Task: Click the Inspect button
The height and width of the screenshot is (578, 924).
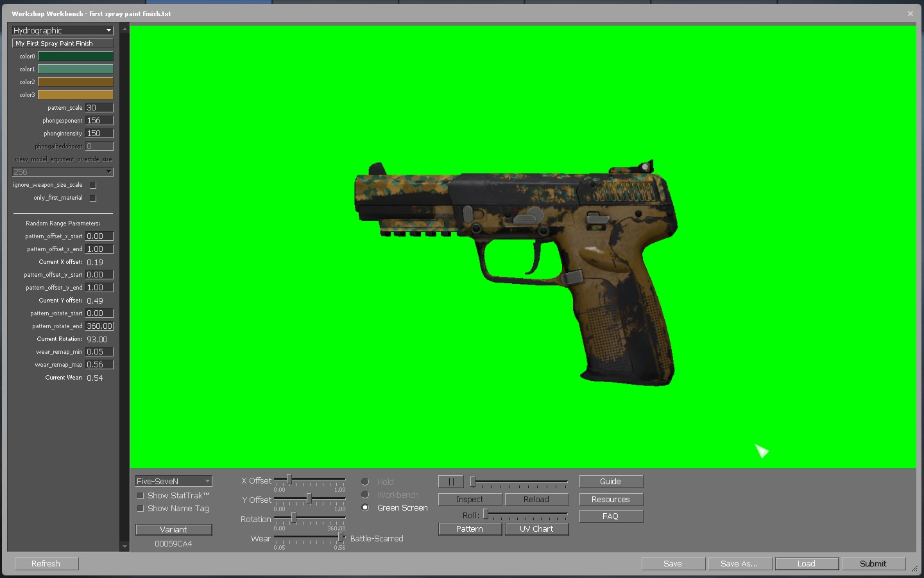Action: (x=470, y=499)
